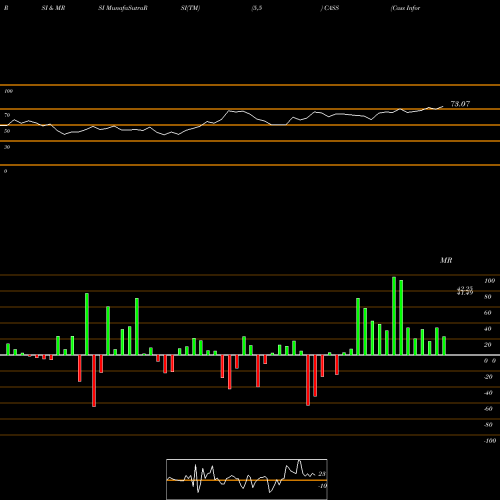Click the -10 value in mini chart
The width and height of the screenshot is (500, 500).
tap(322, 486)
